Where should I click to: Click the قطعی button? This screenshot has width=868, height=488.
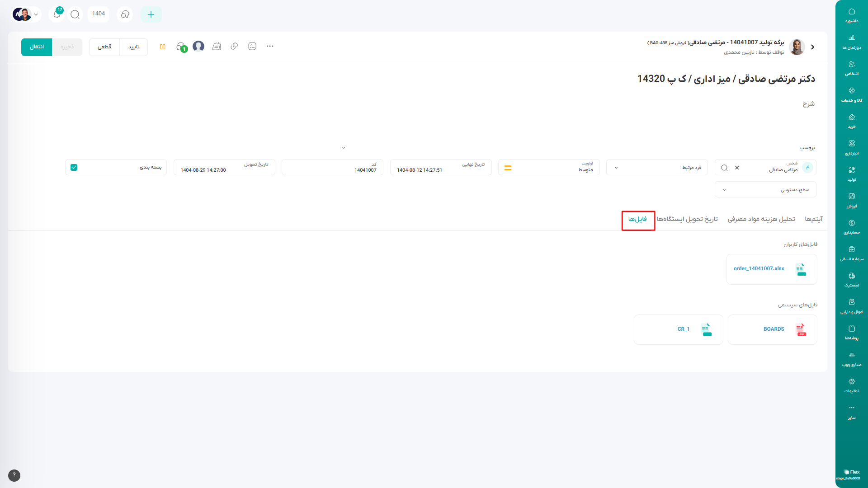(104, 47)
